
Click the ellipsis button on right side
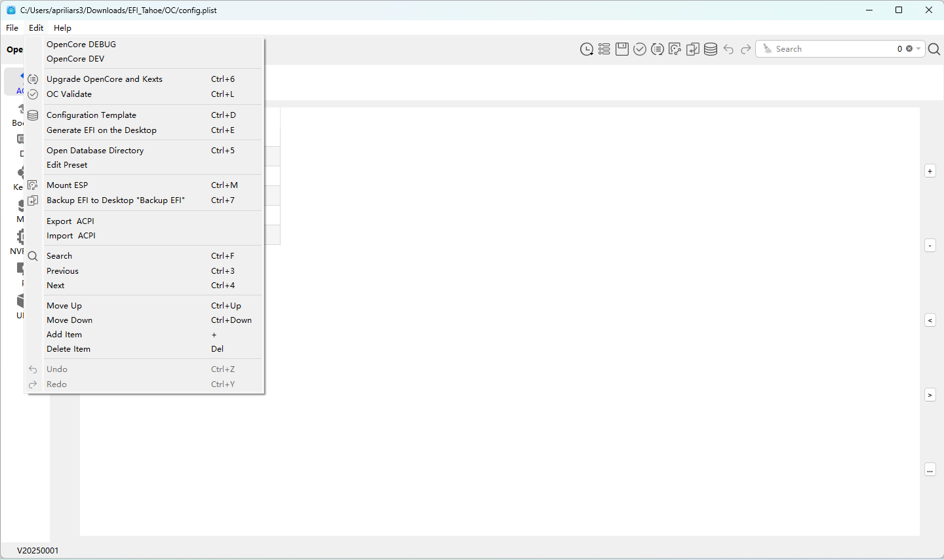(930, 470)
